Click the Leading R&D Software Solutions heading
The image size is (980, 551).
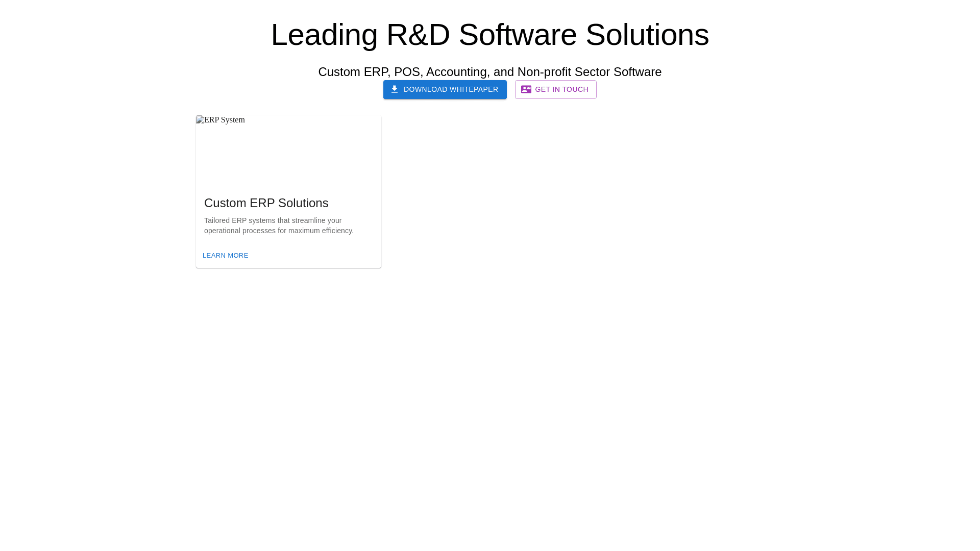(489, 35)
